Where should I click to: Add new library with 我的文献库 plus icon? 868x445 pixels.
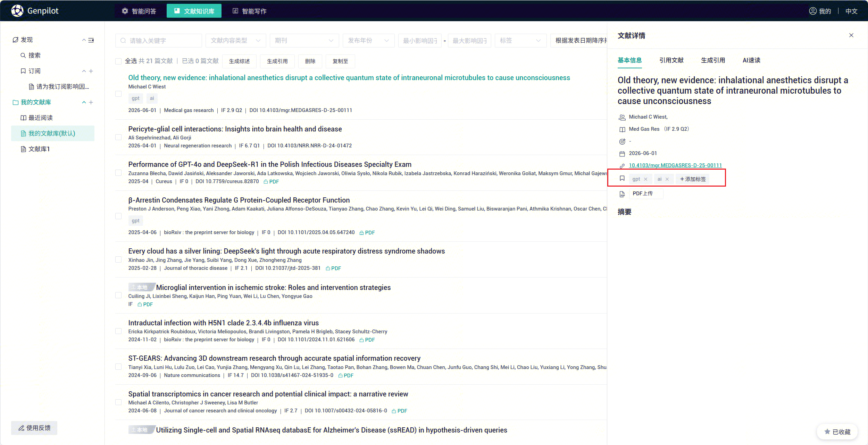91,102
